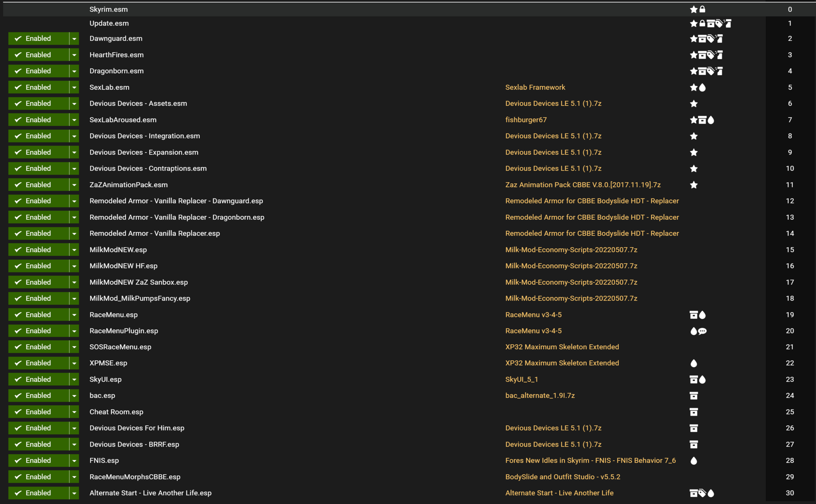This screenshot has width=816, height=504.
Task: Open the dropdown arrow beside Dawnguard.esm Enabled button
Action: coord(74,39)
